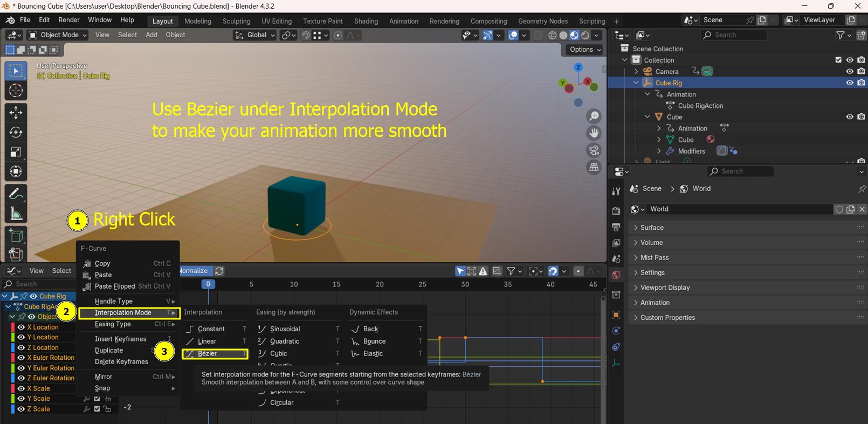Click the X Location red color swatch
The width and height of the screenshot is (868, 424).
pyautogui.click(x=13, y=327)
